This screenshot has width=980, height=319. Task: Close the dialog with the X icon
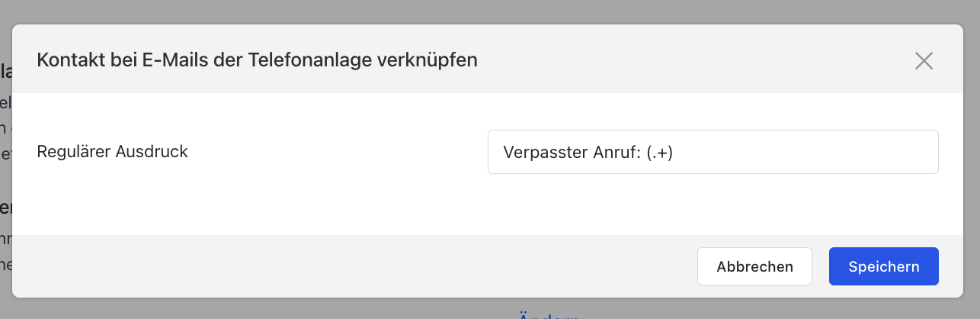coord(924,61)
